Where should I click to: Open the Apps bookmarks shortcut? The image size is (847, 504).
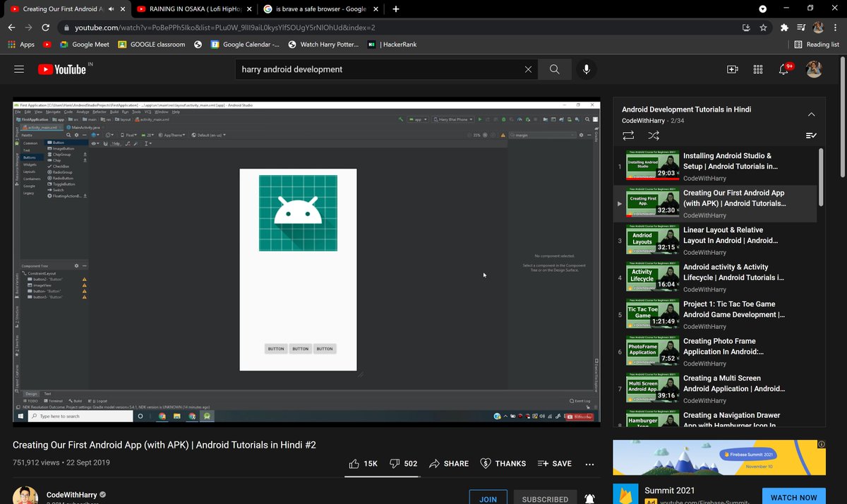point(20,44)
